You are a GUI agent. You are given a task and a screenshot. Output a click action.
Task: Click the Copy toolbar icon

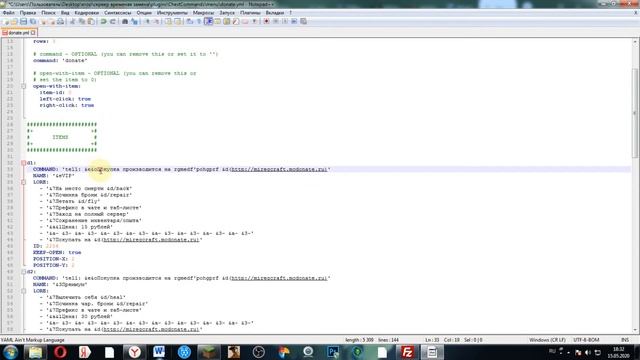(82, 21)
